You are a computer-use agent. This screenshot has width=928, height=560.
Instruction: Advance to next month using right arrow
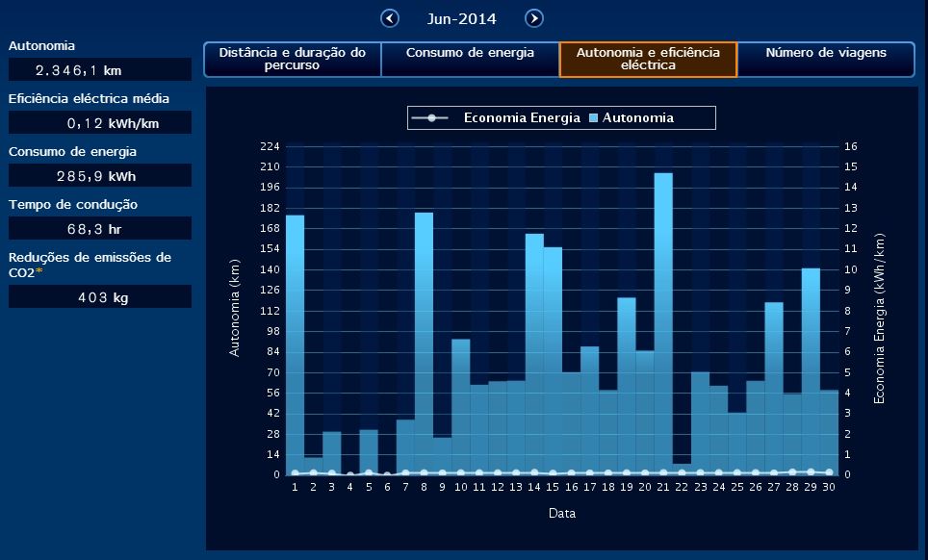(x=534, y=18)
